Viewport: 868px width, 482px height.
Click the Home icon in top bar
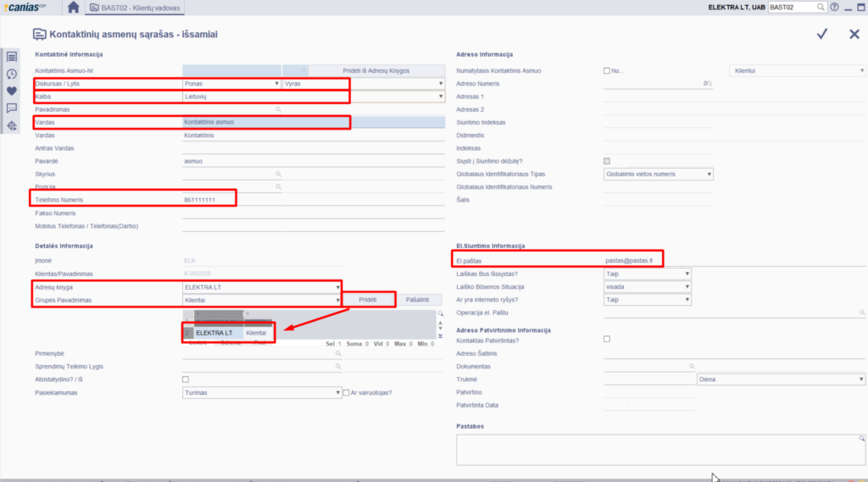pyautogui.click(x=74, y=8)
